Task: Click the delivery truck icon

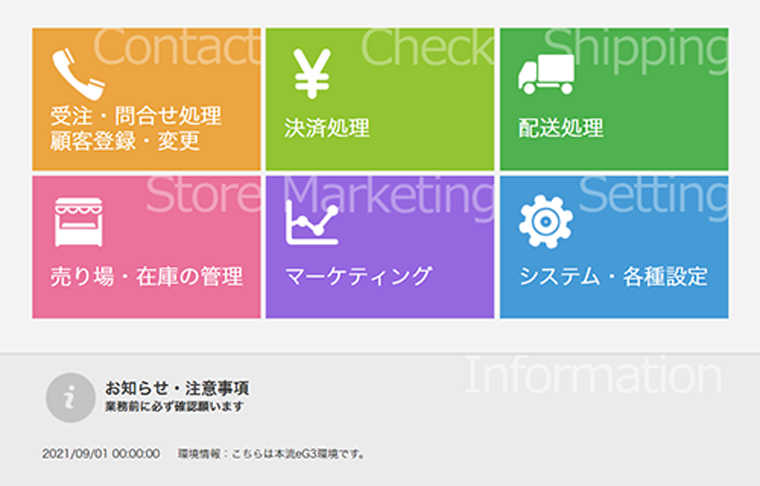Action: 546,74
